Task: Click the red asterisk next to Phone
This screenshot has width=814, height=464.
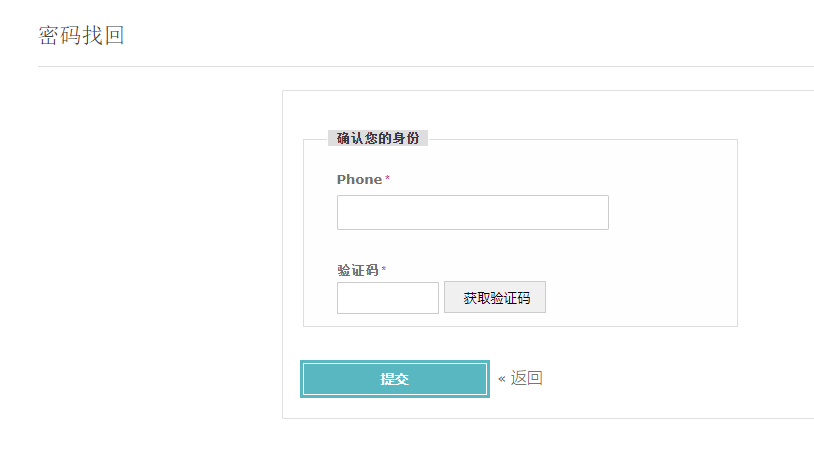Action: pyautogui.click(x=387, y=178)
